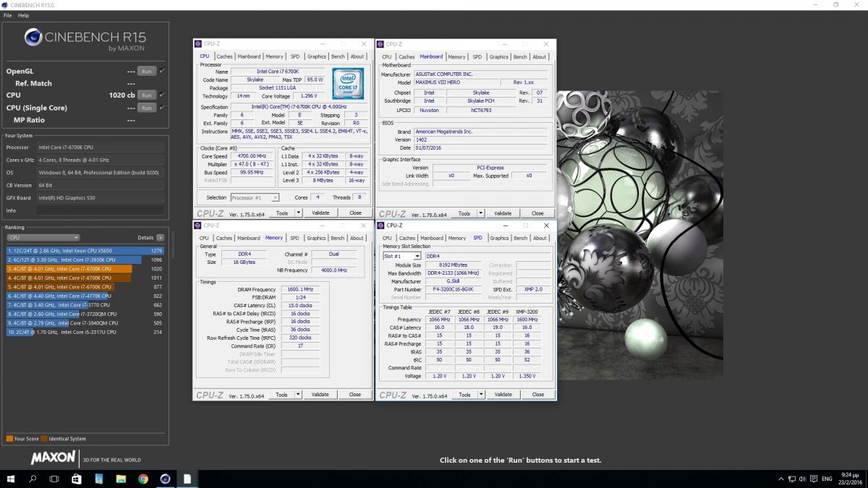
Task: Show hidden system tray icons
Action: [780, 479]
